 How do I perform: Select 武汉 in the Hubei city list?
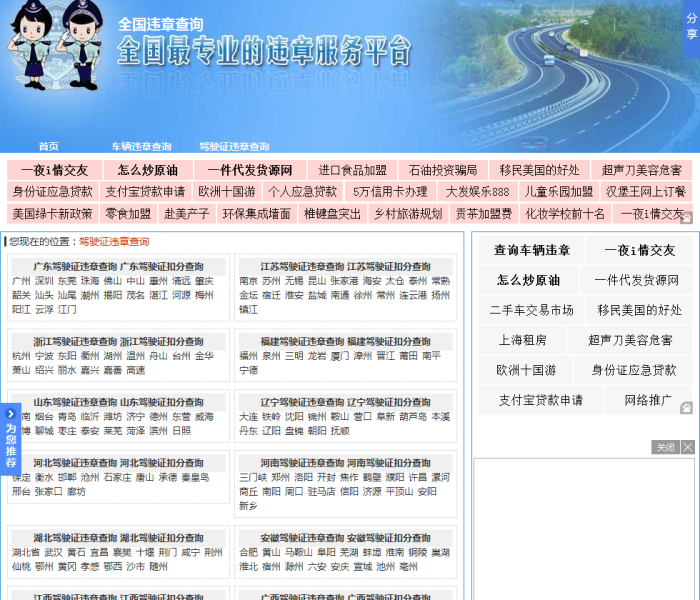coord(54,552)
